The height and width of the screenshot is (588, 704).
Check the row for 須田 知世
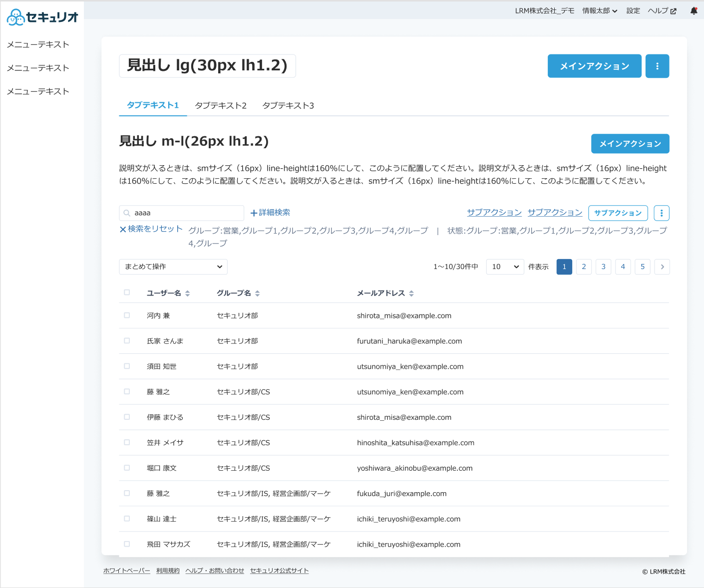click(x=127, y=366)
